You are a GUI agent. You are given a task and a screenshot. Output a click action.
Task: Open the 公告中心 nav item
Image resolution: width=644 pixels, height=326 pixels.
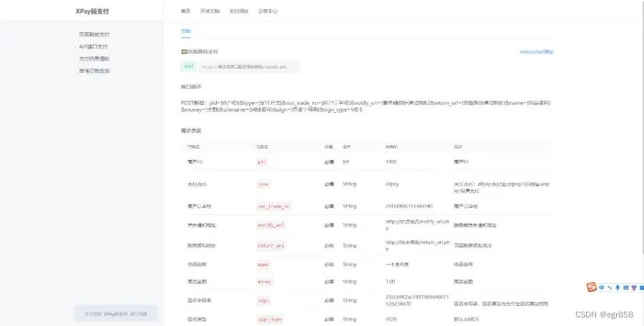[268, 11]
